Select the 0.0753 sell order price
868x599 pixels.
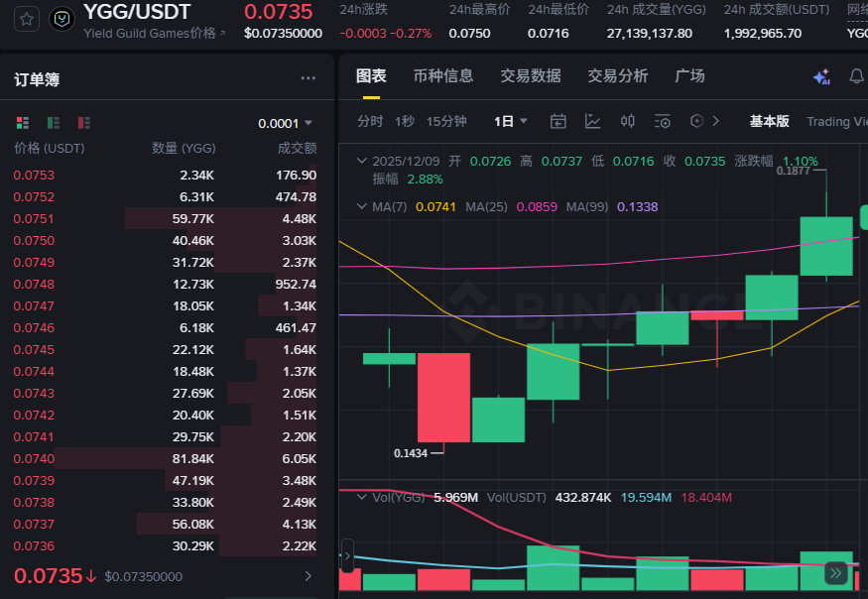coord(34,175)
